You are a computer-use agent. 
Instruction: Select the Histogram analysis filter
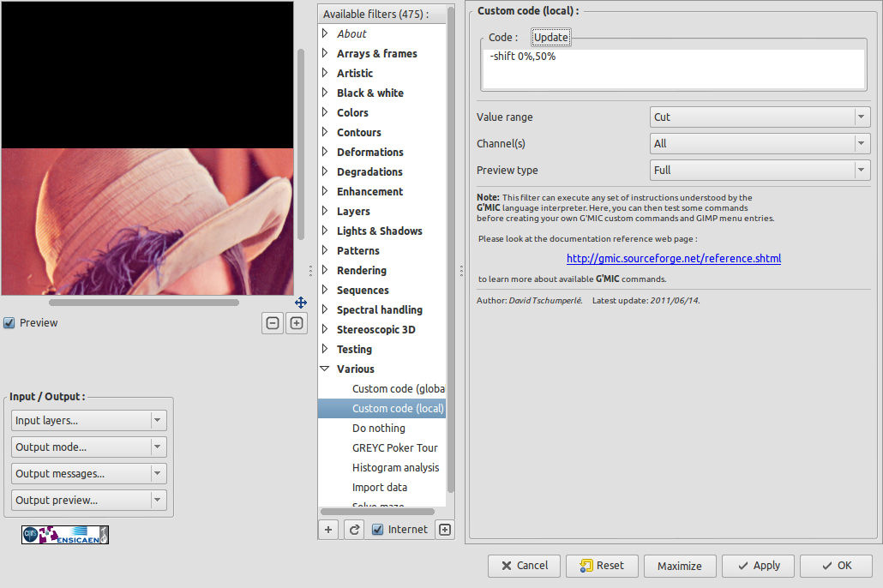pos(381,467)
